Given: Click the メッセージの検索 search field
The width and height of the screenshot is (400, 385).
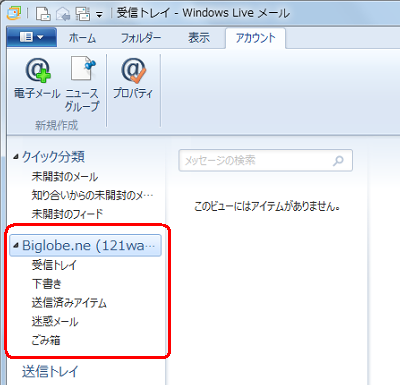Looking at the screenshot, I should click(265, 160).
